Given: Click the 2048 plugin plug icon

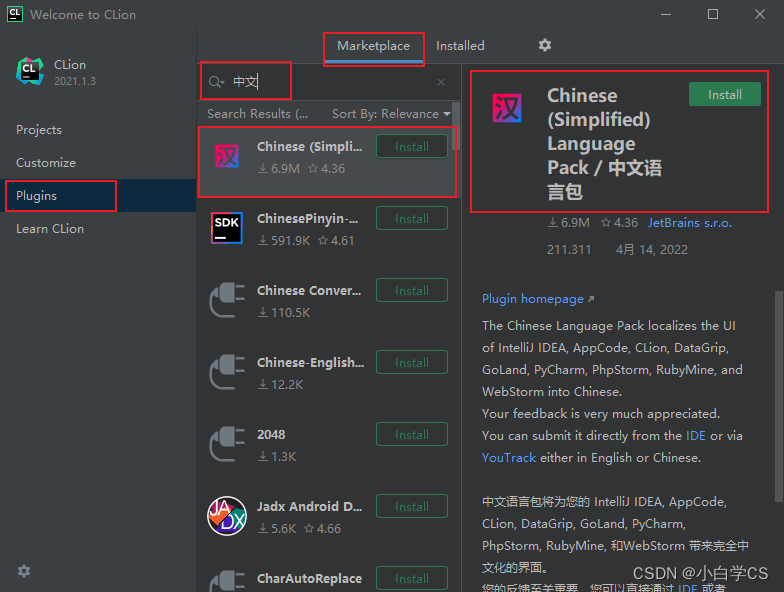Looking at the screenshot, I should coord(227,444).
